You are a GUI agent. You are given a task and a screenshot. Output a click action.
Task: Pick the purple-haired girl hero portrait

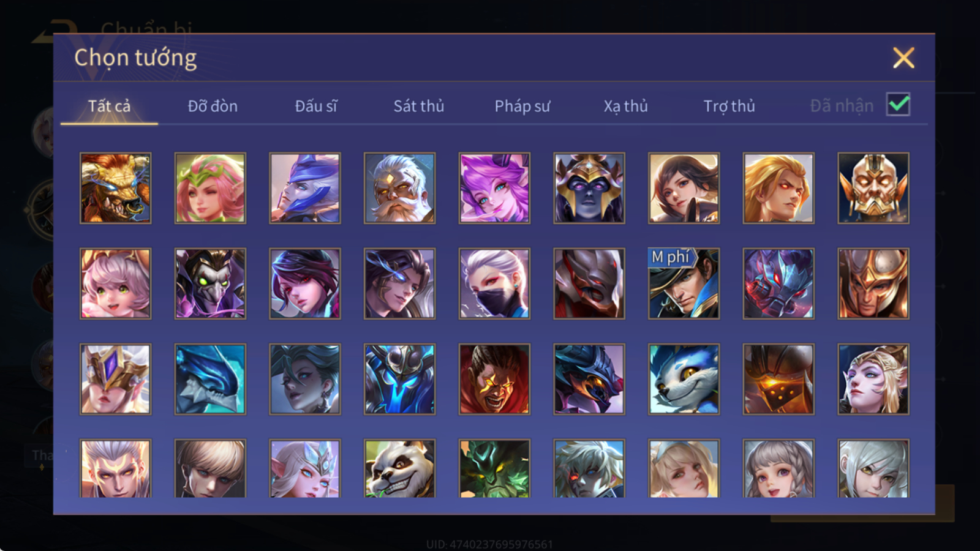[x=495, y=188]
